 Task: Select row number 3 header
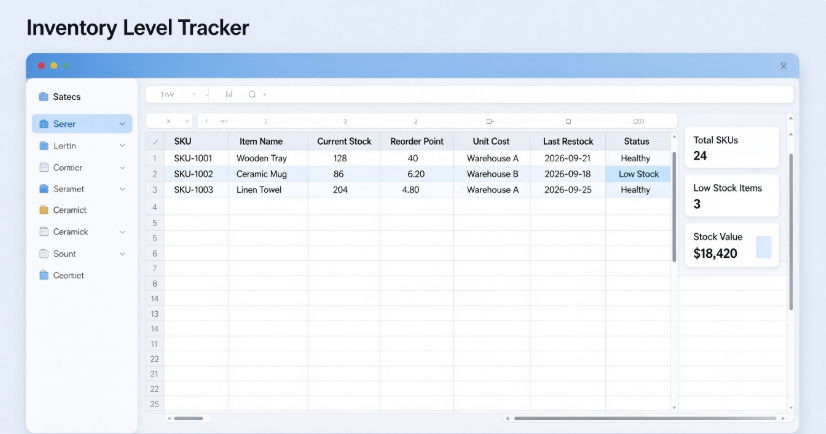click(x=155, y=190)
